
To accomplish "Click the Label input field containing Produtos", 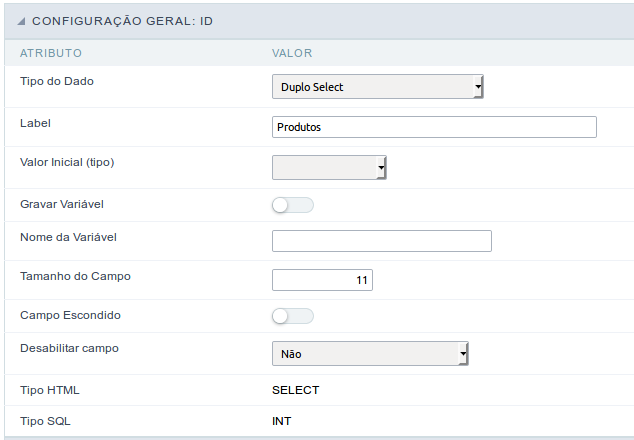I will click(x=434, y=127).
